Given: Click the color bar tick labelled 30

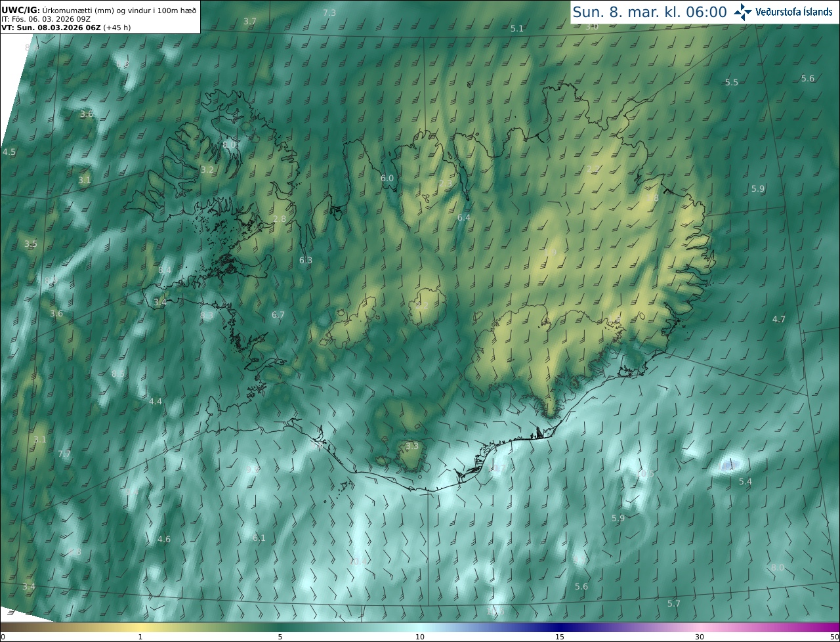Looking at the screenshot, I should coord(700,637).
